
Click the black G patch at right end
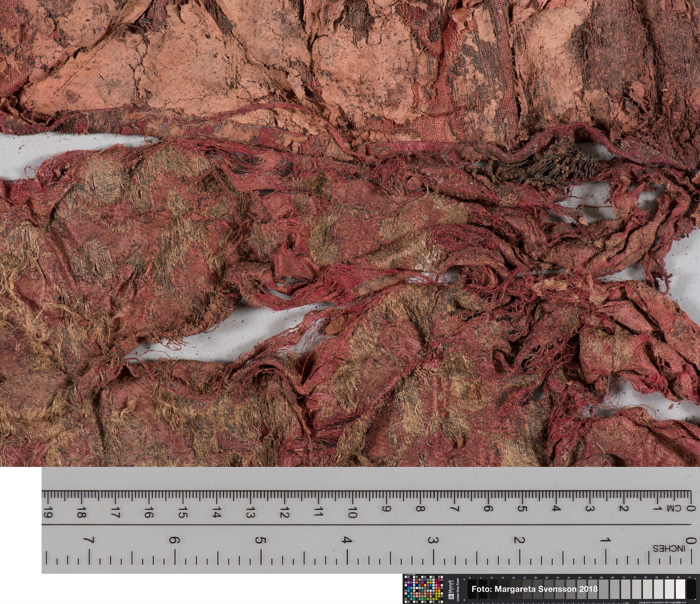click(691, 589)
